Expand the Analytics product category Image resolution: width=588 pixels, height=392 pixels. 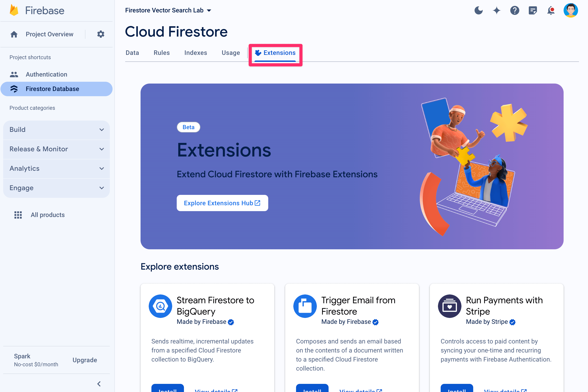(x=57, y=168)
